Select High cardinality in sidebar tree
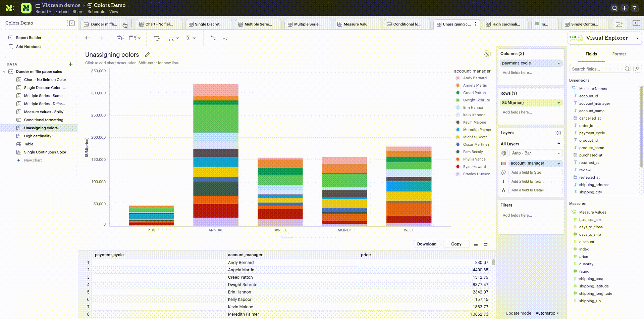 38,136
